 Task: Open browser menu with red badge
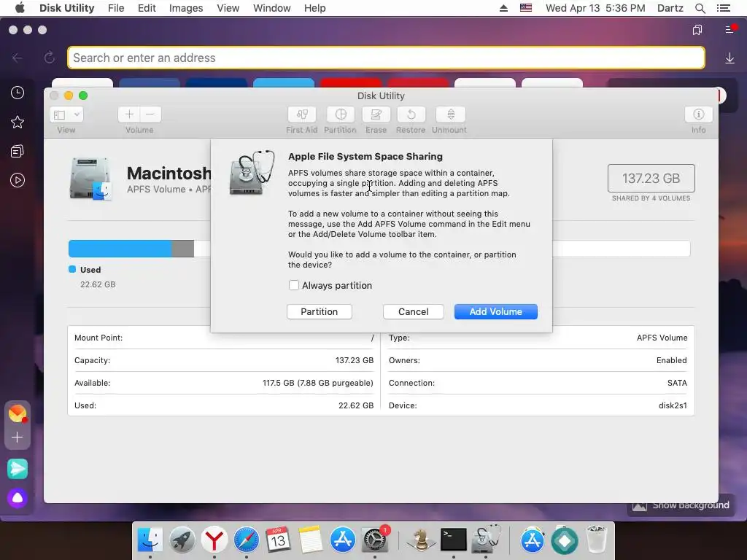point(730,29)
